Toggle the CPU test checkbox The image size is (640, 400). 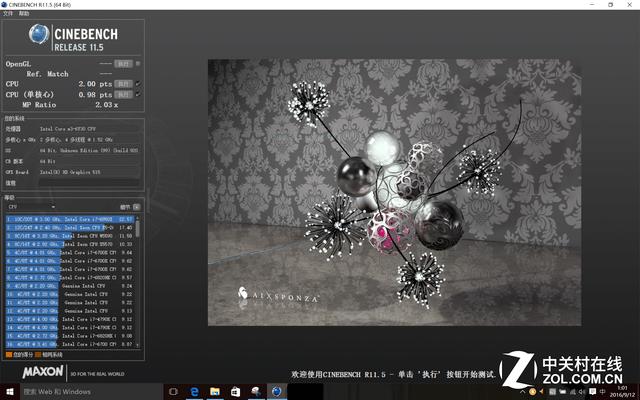pos(138,84)
